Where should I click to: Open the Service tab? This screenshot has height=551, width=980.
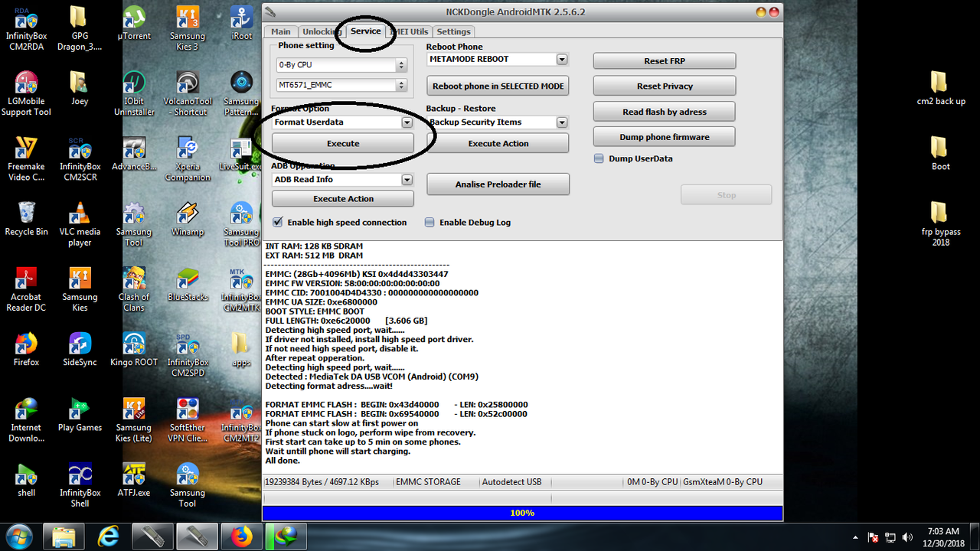pyautogui.click(x=365, y=31)
